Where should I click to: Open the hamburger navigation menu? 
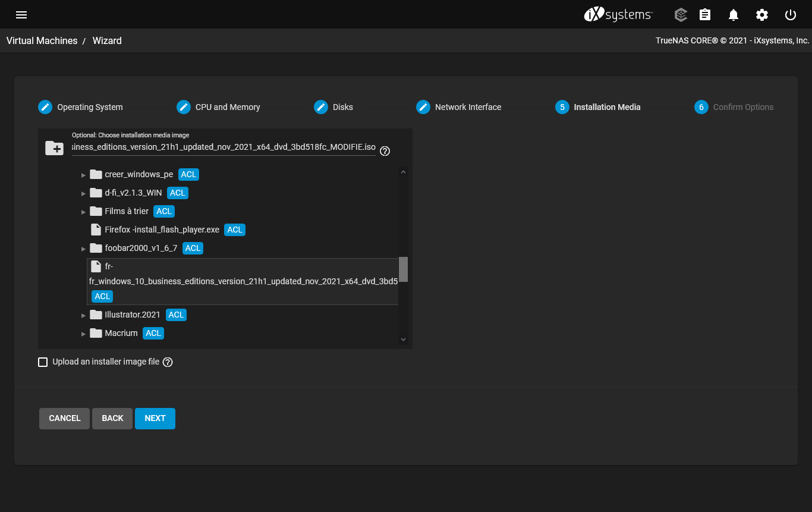(x=21, y=15)
